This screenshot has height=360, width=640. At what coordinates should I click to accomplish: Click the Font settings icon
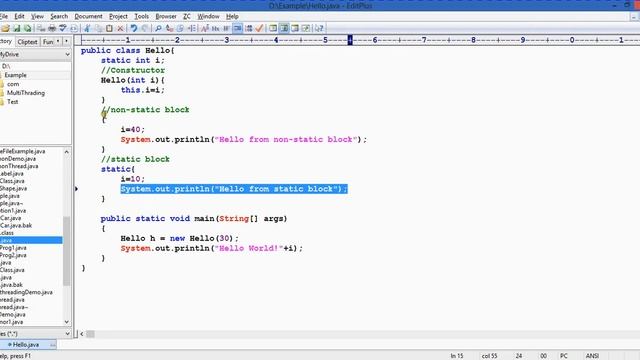coord(204,28)
